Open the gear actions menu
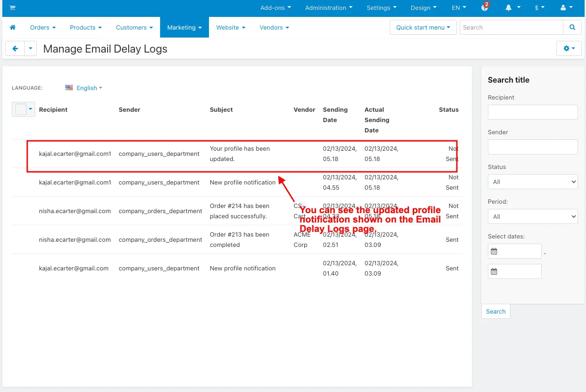The width and height of the screenshot is (586, 392). [x=569, y=48]
